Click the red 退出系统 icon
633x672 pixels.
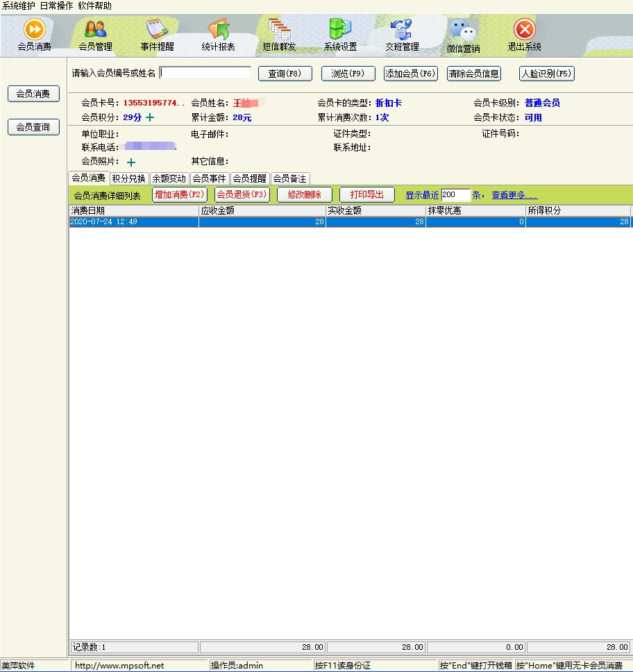pos(524,30)
